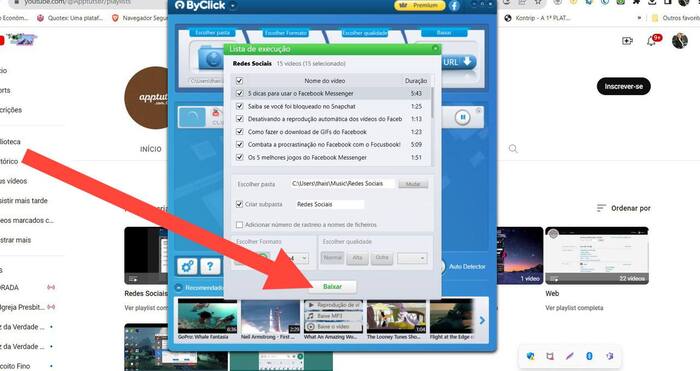This screenshot has height=371, width=700.
Task: Click the Bluetooth tray icon
Action: [589, 356]
